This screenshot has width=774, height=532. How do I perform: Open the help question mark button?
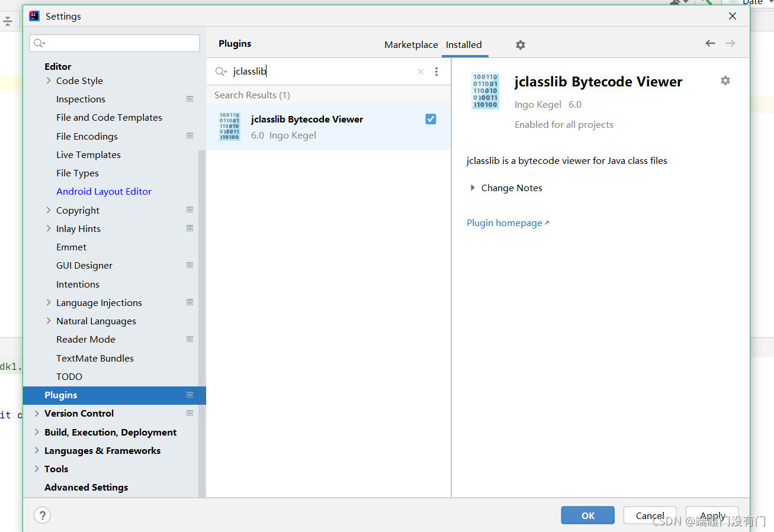click(x=42, y=515)
